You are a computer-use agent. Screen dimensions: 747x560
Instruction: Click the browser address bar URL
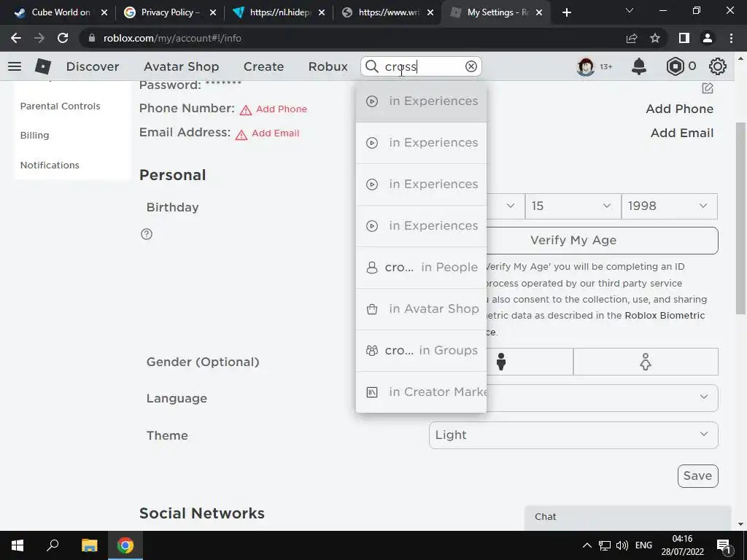[x=172, y=38]
